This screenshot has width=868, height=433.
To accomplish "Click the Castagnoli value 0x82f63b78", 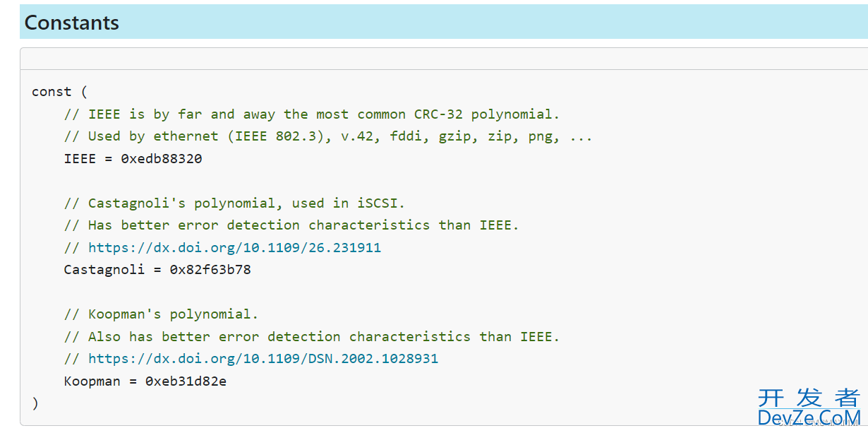I will 210,269.
